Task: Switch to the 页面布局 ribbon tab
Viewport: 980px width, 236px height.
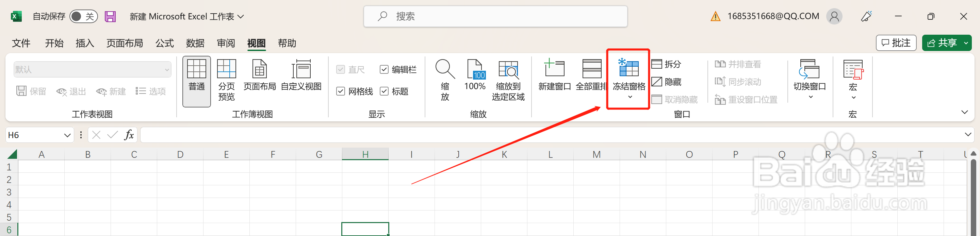Action: 125,43
